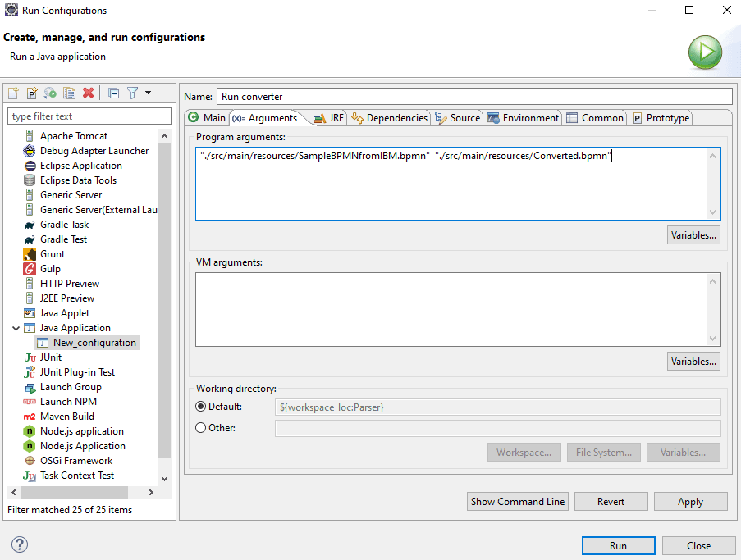741x560 pixels.
Task: Click Variables button under VM arguments
Action: (693, 362)
